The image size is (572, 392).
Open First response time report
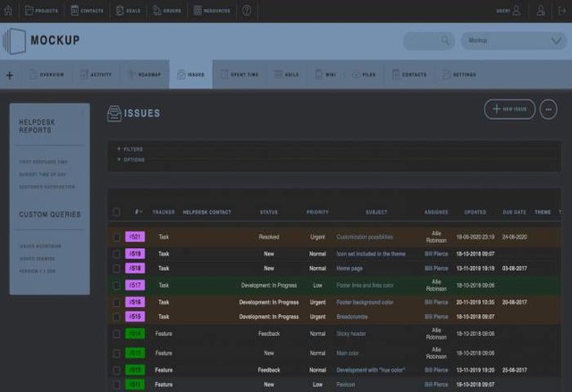tap(43, 162)
